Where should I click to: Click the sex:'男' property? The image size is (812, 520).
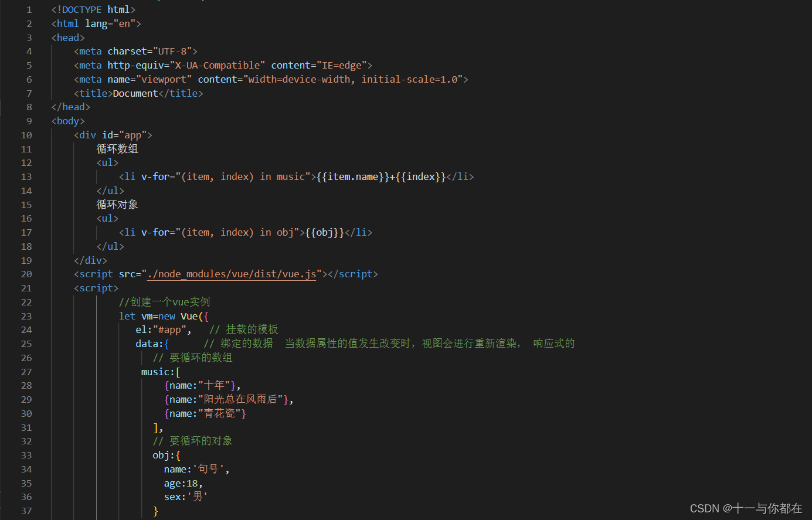coord(186,497)
